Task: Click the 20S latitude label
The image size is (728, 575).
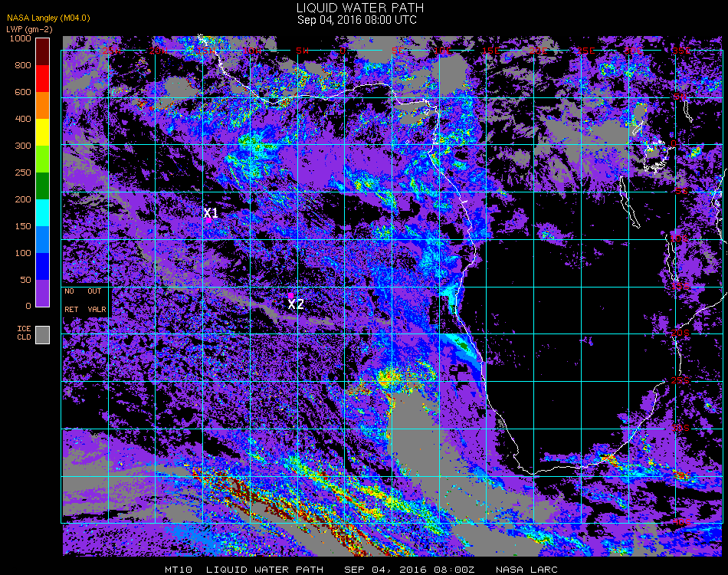Action: (680, 333)
